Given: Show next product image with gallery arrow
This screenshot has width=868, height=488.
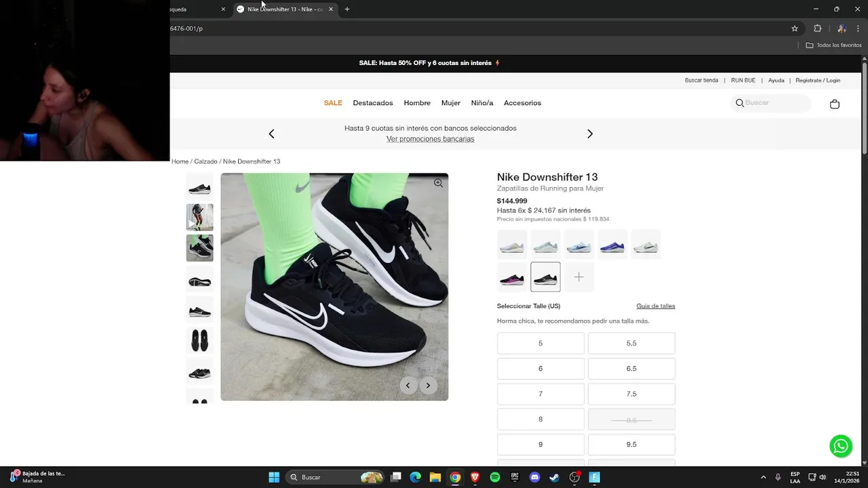Looking at the screenshot, I should click(x=428, y=386).
